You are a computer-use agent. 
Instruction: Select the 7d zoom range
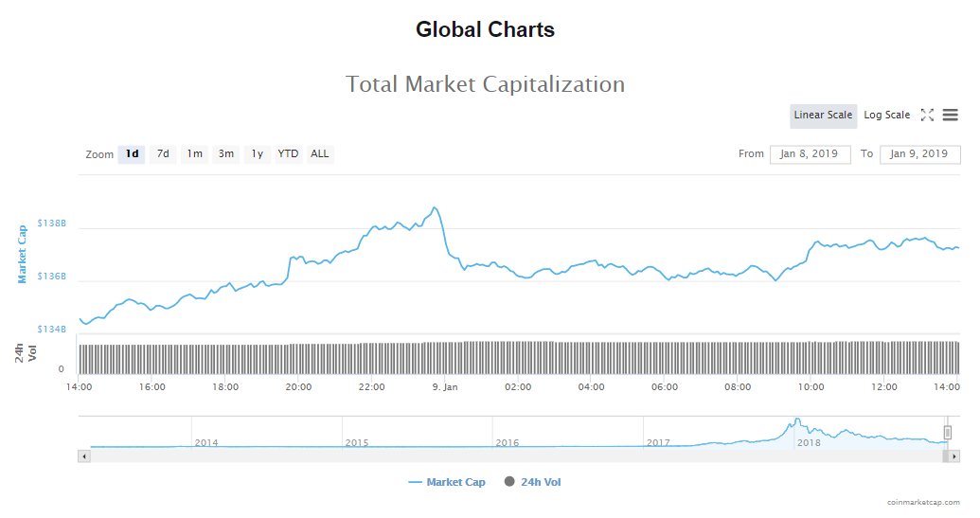(x=163, y=154)
